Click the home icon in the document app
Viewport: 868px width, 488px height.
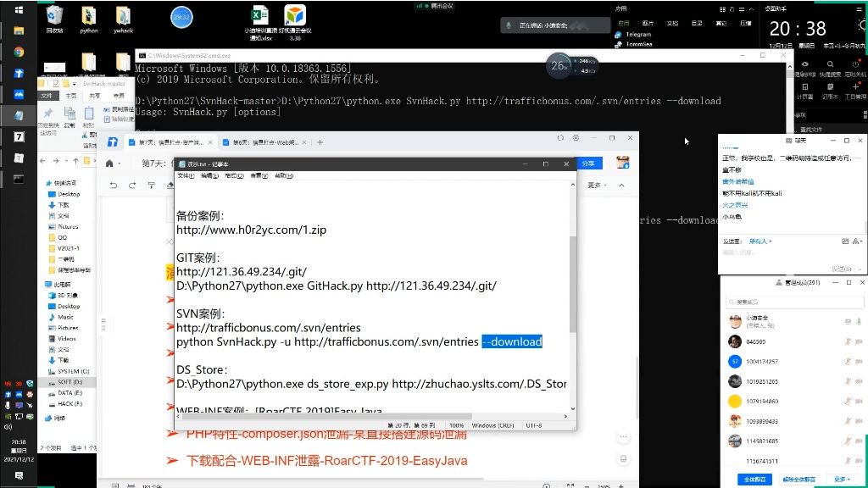(109, 164)
